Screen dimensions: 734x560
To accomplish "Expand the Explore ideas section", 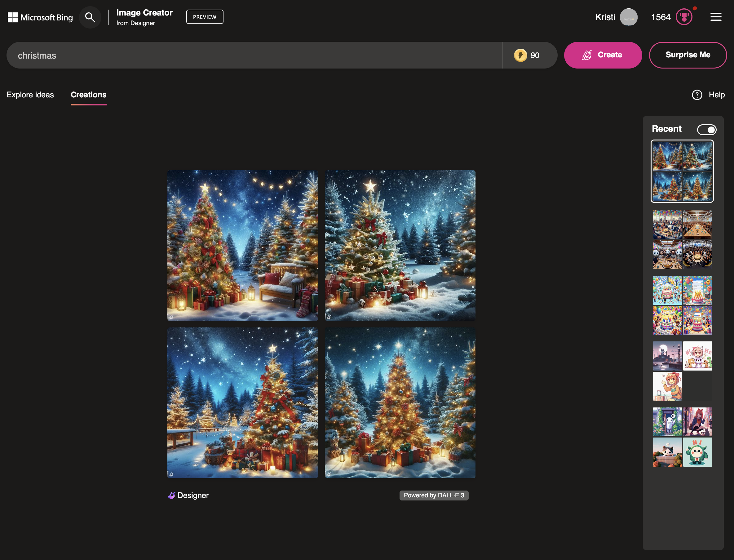I will pos(30,95).
